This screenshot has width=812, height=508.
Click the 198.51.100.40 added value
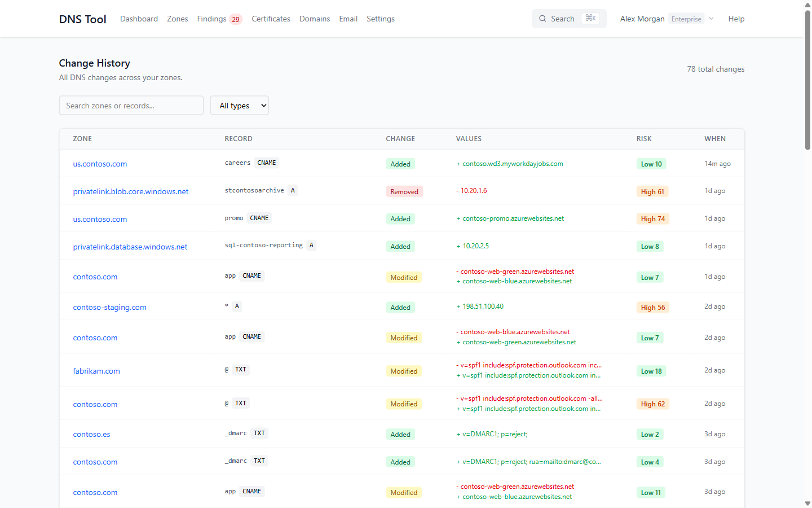coord(480,306)
